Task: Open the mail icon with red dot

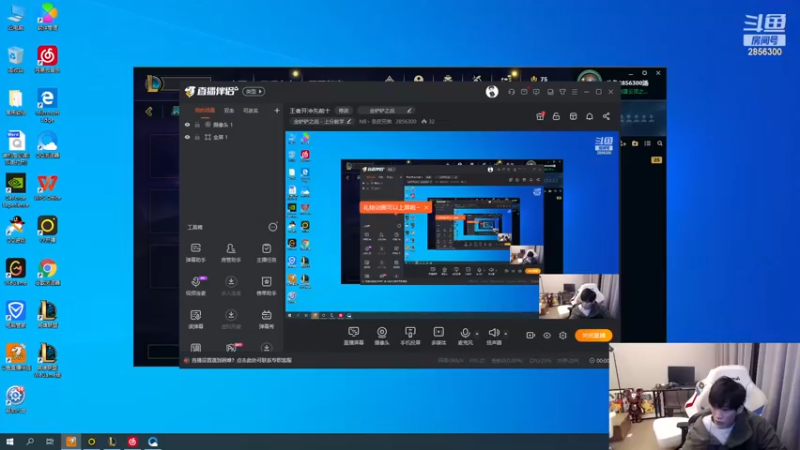Action: (524, 92)
